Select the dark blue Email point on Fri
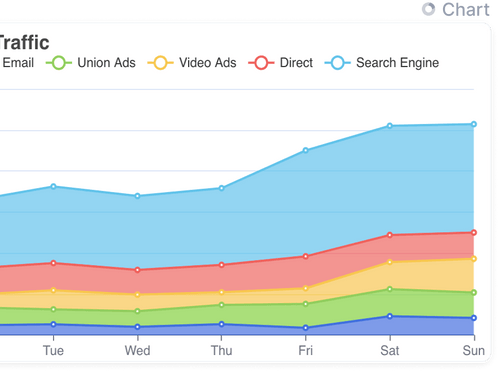Viewport: 500px width, 373px height. [305, 328]
